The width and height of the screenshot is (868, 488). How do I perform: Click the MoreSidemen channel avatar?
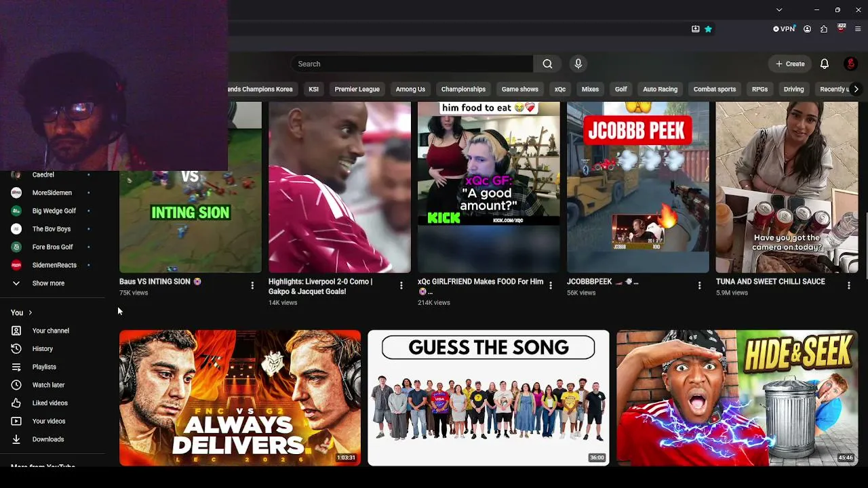16,192
